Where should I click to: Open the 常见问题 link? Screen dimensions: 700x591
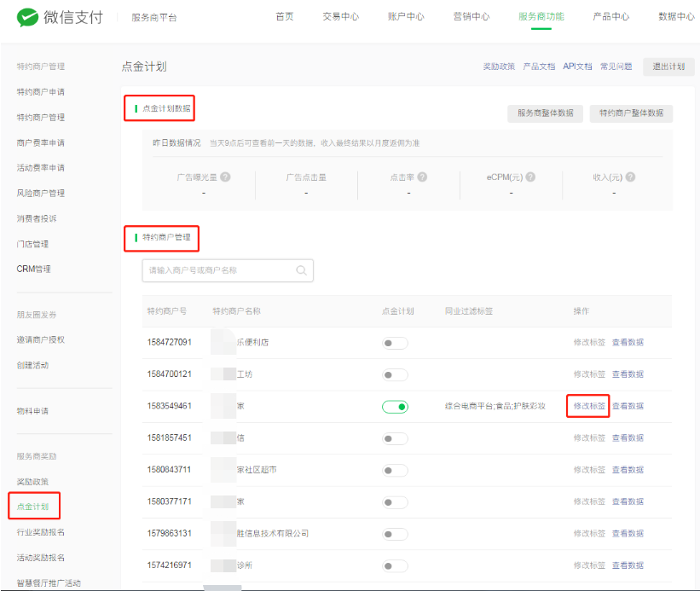coord(616,67)
